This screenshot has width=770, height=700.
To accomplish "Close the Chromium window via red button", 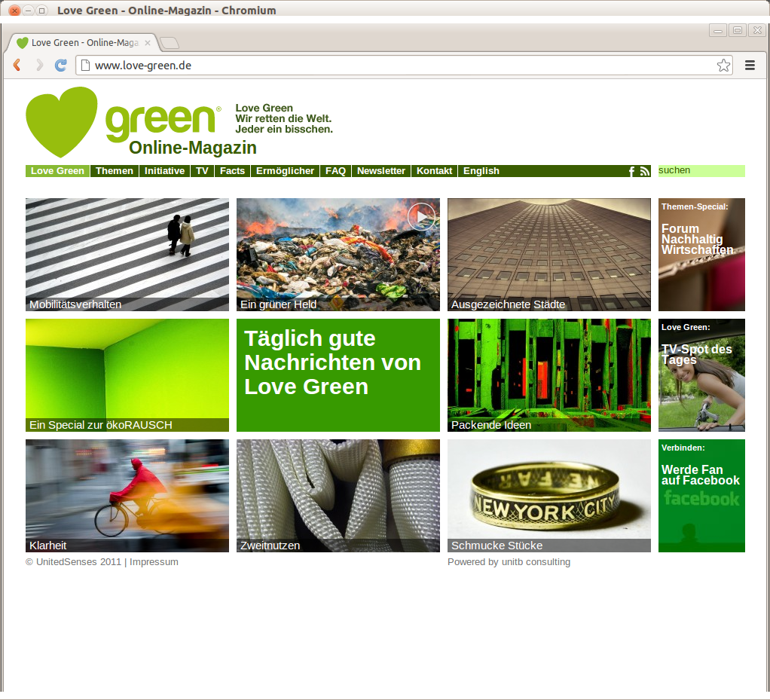I will click(x=15, y=11).
